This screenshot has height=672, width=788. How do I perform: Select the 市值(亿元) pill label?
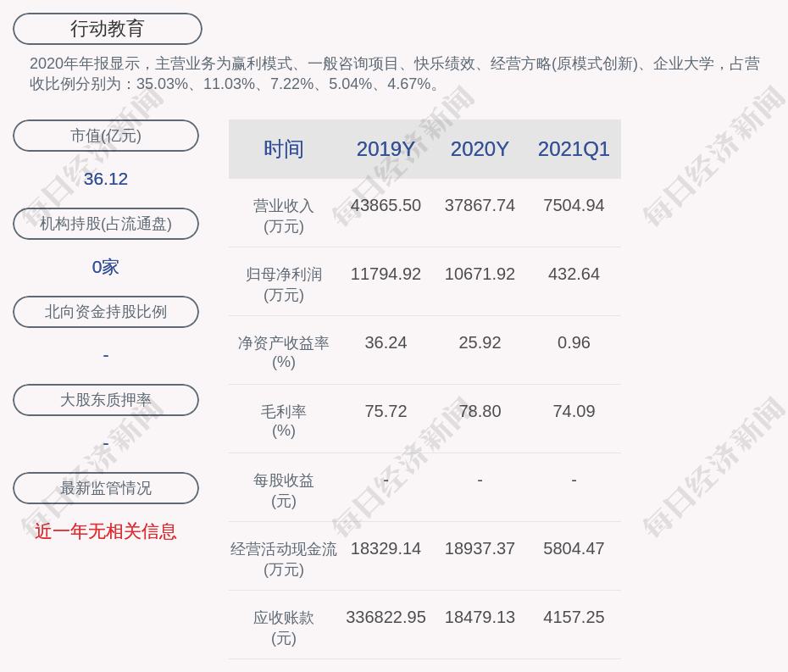point(106,136)
